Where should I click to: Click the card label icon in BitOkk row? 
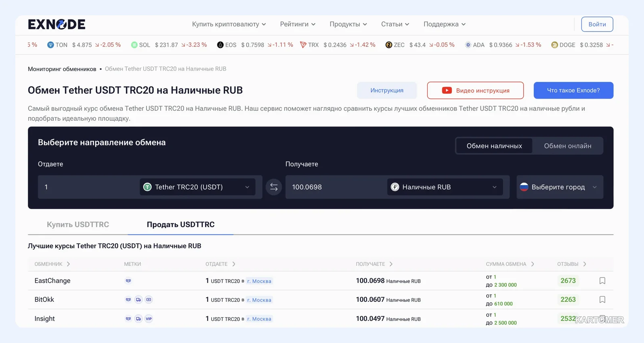(148, 300)
